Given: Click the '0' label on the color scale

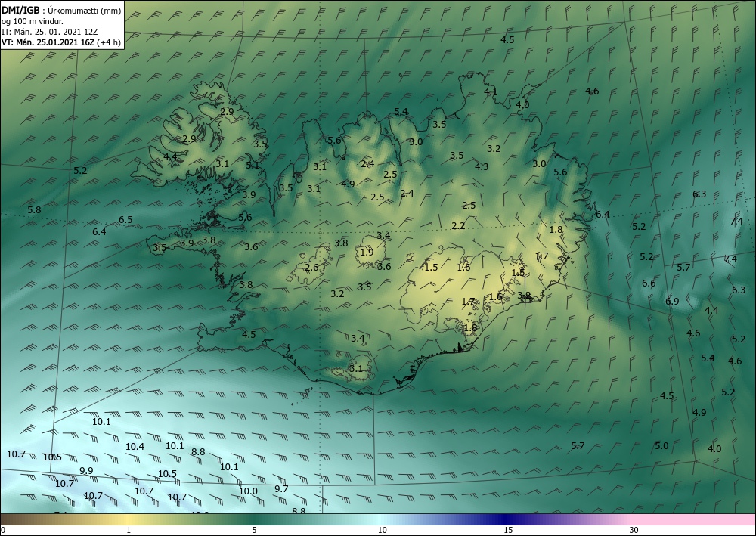Looking at the screenshot, I should (3, 531).
